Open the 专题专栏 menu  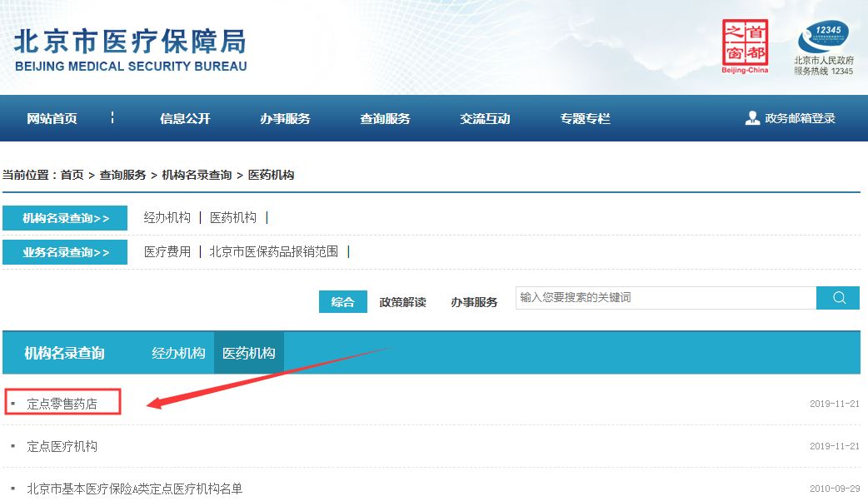585,117
